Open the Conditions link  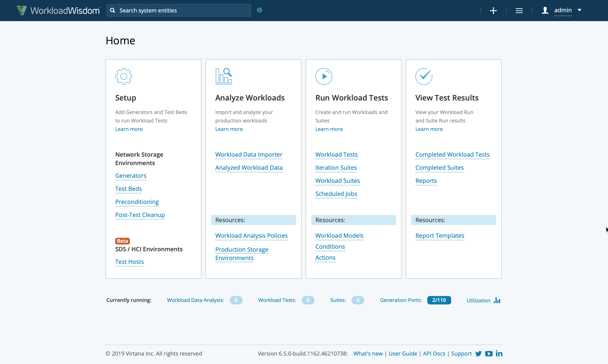(330, 247)
